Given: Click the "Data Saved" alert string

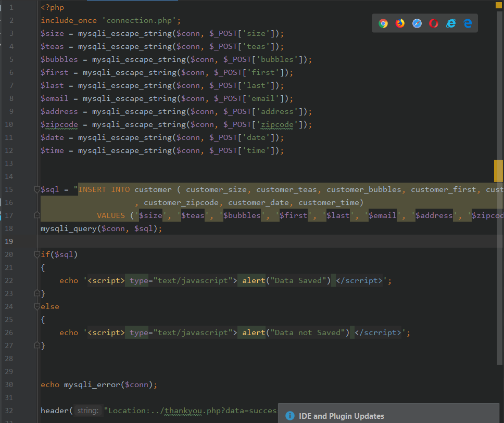Looking at the screenshot, I should pos(298,281).
